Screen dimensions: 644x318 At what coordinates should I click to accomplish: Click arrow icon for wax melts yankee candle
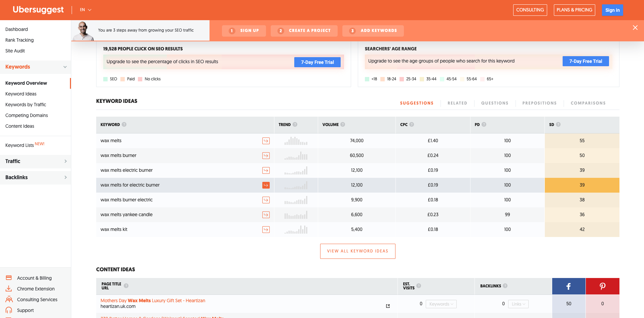point(266,215)
